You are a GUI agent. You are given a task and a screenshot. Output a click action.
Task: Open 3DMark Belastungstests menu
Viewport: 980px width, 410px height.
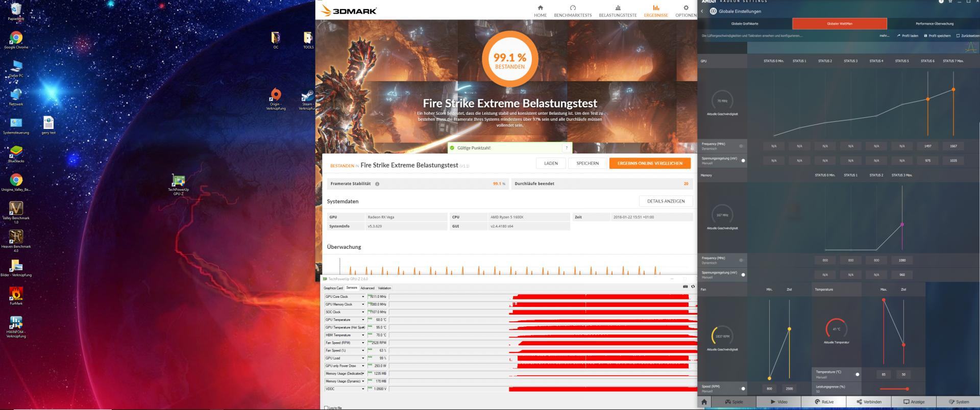618,11
